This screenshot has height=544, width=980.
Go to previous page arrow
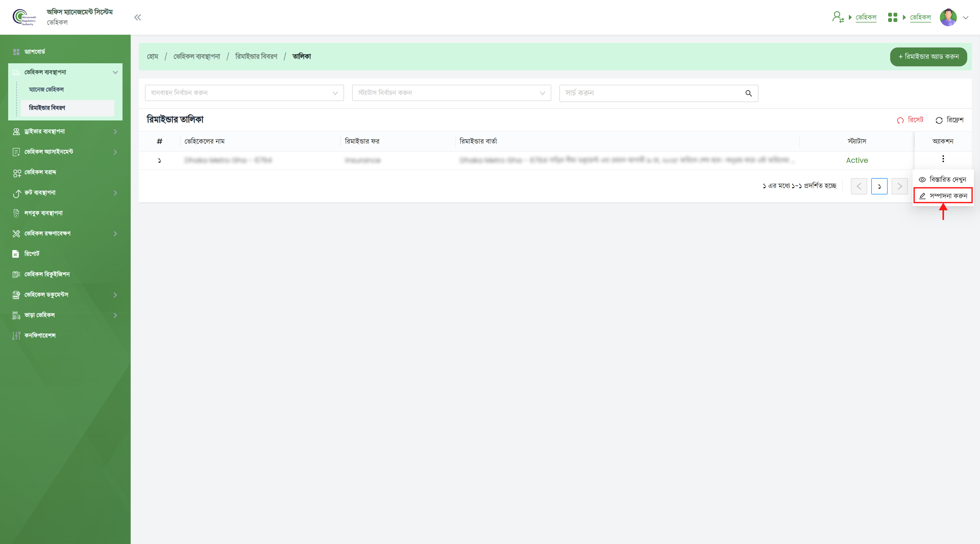859,187
